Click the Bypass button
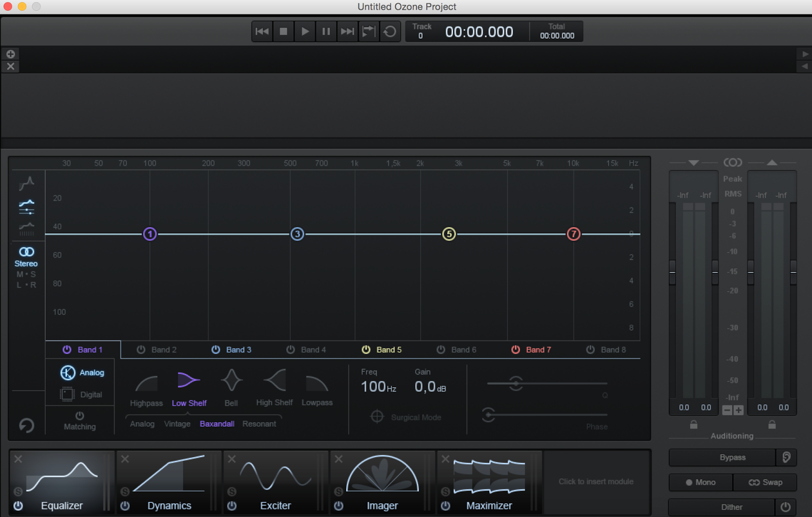 [x=723, y=457]
